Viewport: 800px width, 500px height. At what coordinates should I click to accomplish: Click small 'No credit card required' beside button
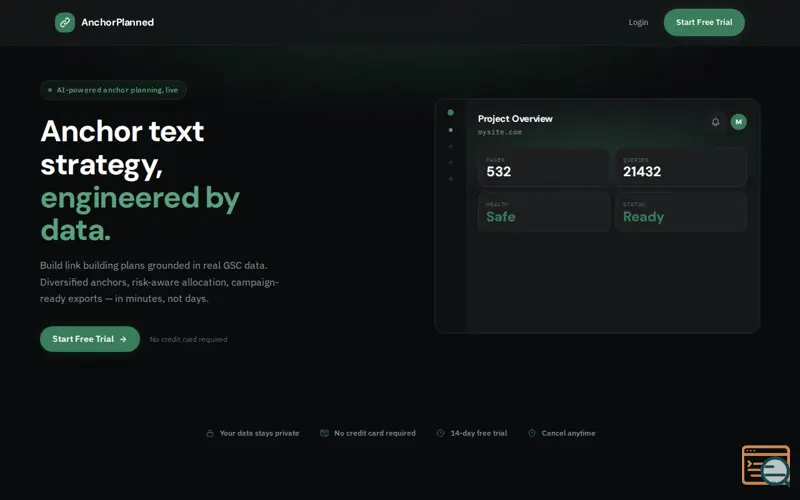[x=188, y=339]
